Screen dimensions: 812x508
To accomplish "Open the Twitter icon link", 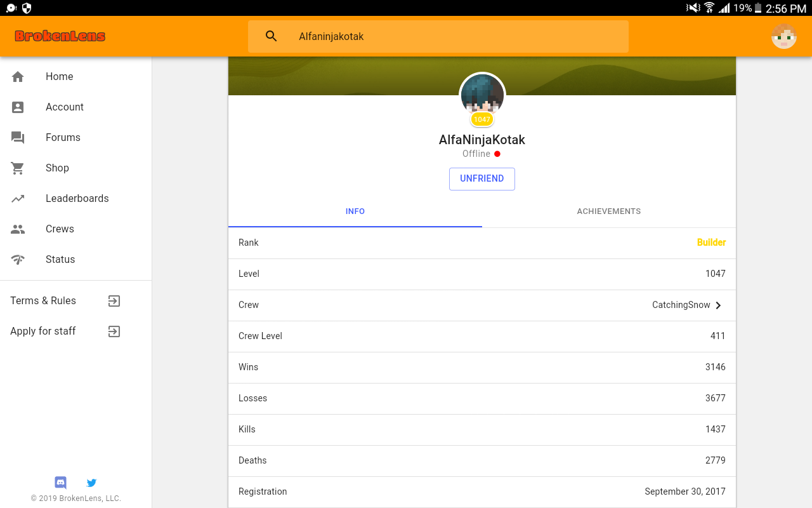I will pos(91,483).
